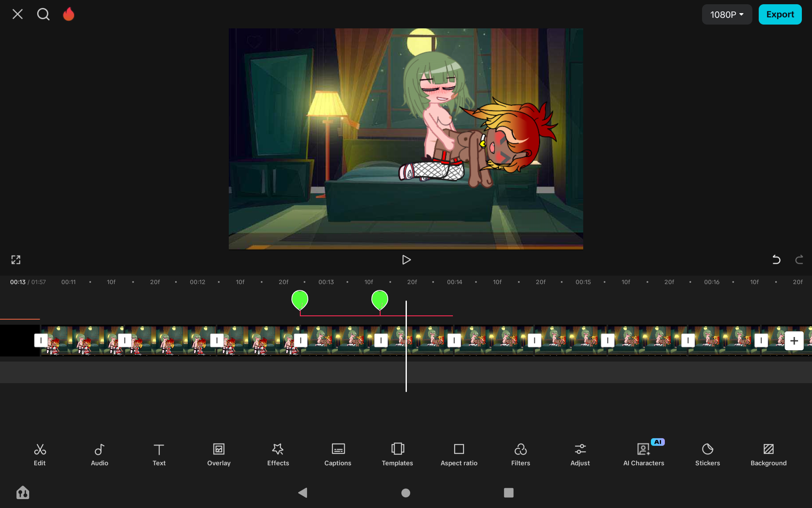The width and height of the screenshot is (812, 508).
Task: Open the Background tool
Action: pos(768,454)
